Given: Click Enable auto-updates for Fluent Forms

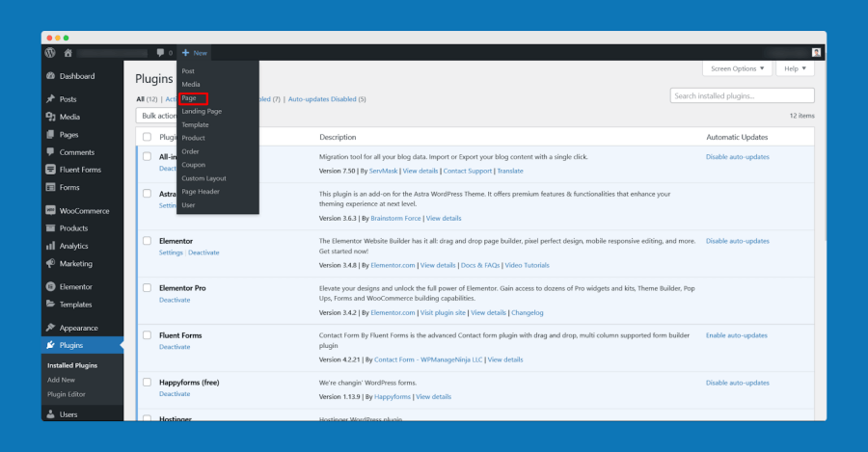Looking at the screenshot, I should coord(736,335).
